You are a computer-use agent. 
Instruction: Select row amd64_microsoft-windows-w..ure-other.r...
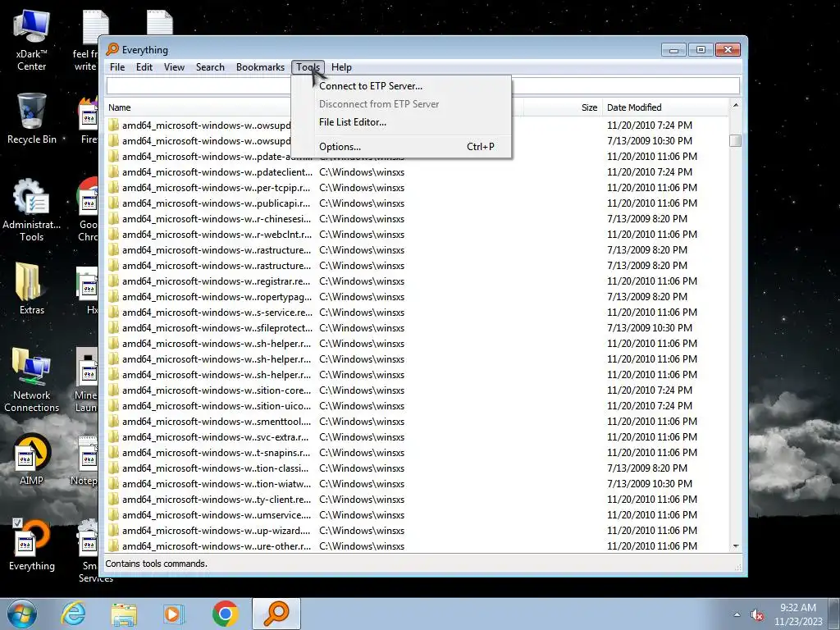418,546
